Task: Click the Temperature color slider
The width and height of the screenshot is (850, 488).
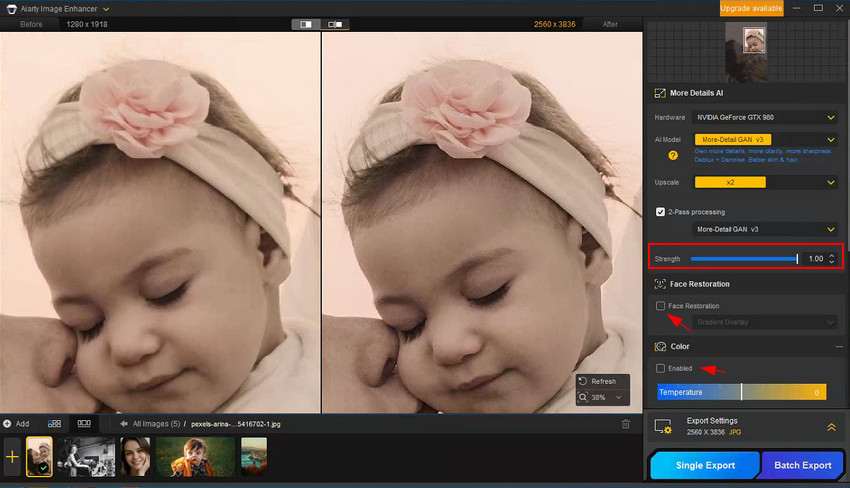Action: point(742,392)
